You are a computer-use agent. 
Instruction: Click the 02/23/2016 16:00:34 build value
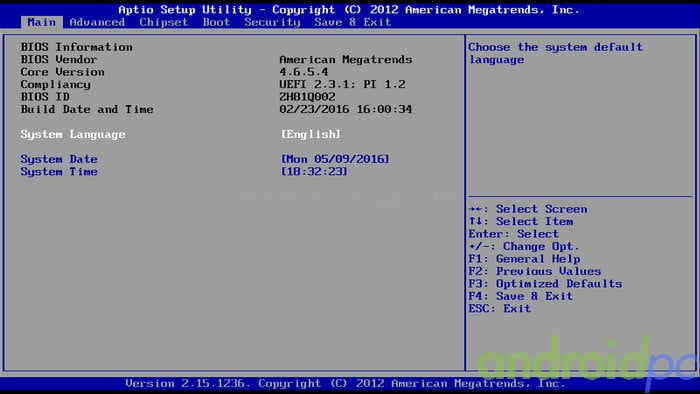click(x=346, y=110)
